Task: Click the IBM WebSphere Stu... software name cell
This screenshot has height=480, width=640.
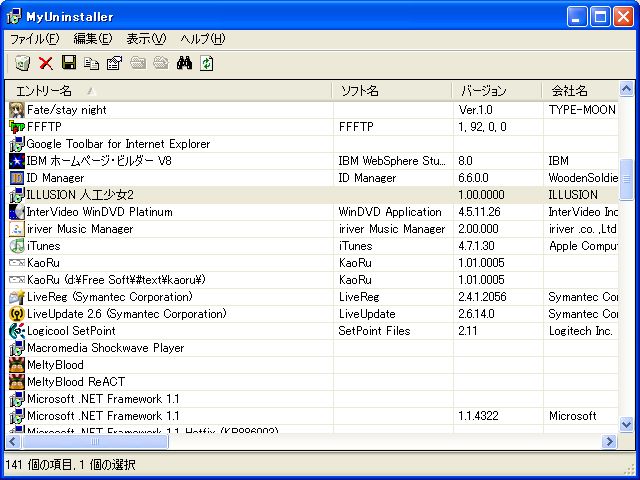Action: point(392,161)
